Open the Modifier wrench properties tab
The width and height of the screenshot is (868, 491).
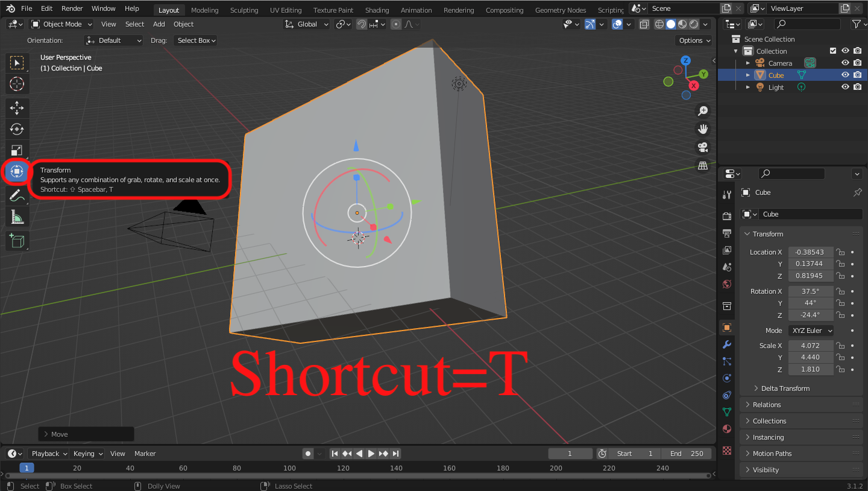(727, 344)
